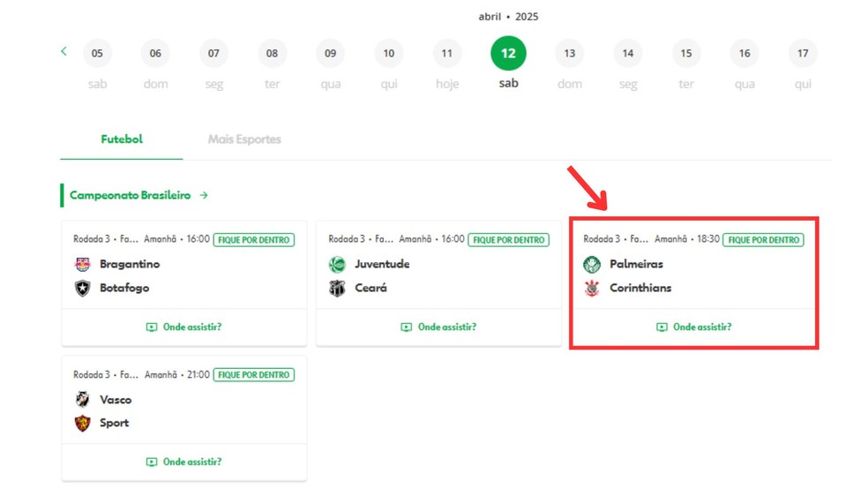
Task: Open Onde assistir for Bragantino vs Botafogo
Action: 183,327
